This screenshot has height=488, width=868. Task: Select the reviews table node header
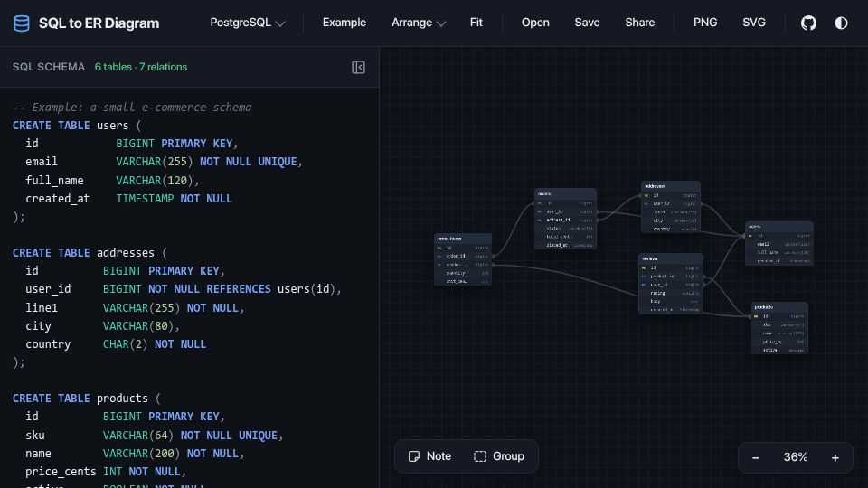point(670,258)
